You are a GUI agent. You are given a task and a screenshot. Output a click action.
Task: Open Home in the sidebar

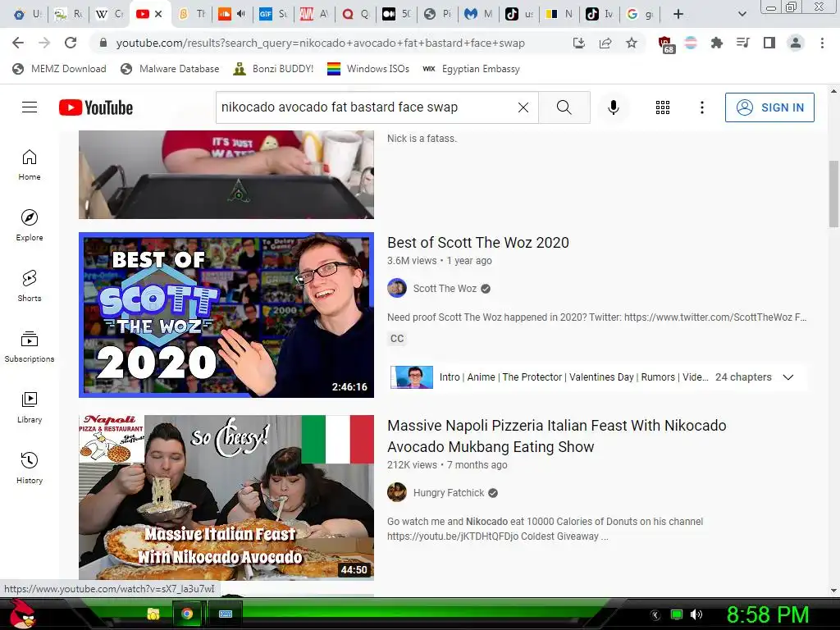coord(30,164)
